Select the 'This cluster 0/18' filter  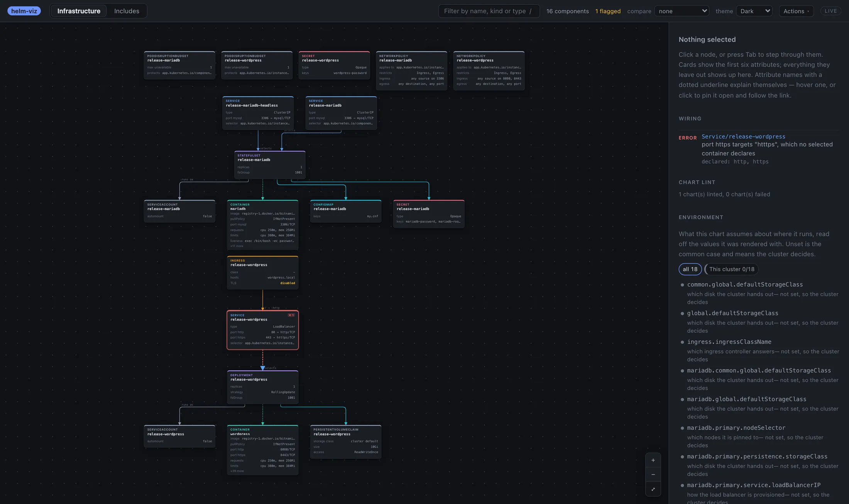731,269
